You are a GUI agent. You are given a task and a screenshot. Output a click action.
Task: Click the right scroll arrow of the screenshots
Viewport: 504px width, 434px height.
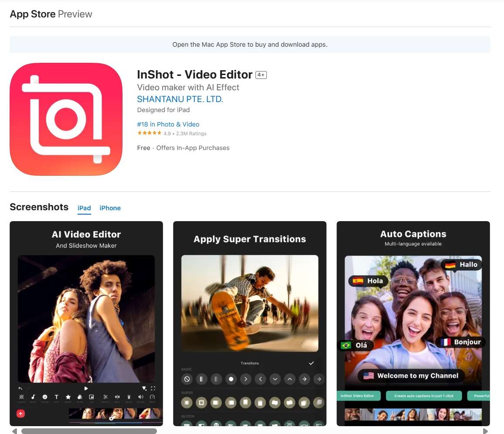485,431
